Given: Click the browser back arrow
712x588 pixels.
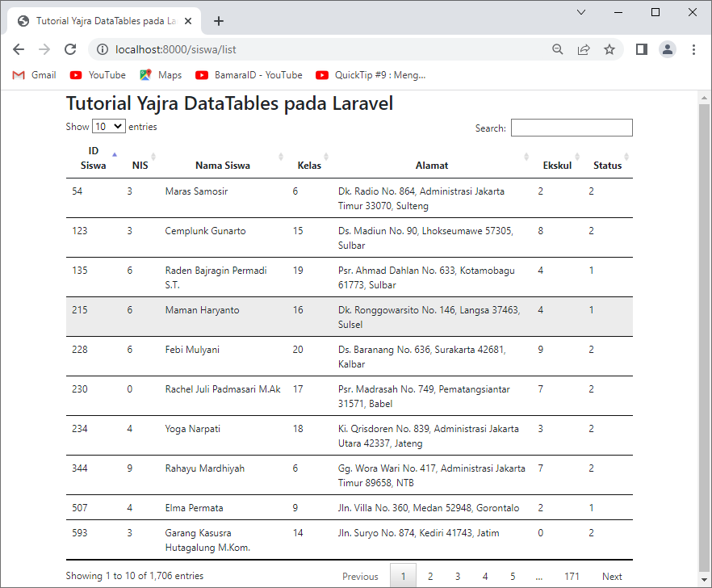Looking at the screenshot, I should pyautogui.click(x=19, y=49).
